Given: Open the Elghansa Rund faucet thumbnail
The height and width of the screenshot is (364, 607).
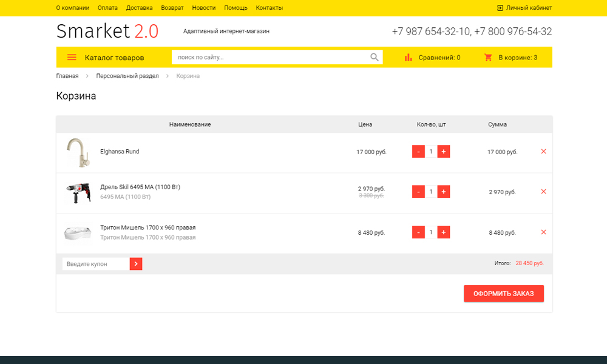Looking at the screenshot, I should (78, 152).
